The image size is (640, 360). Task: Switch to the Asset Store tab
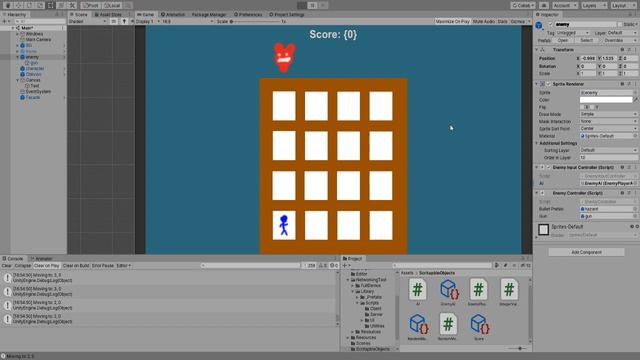point(109,14)
